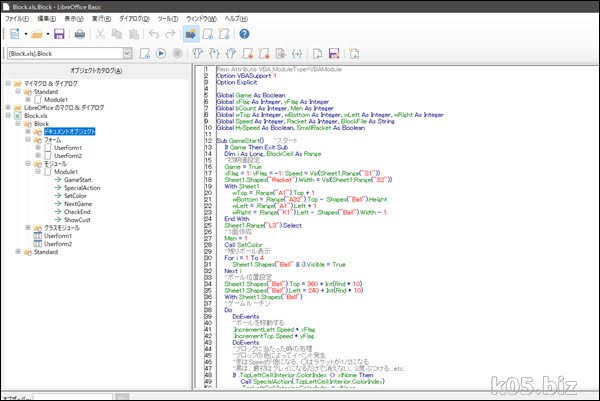Collapse the マイマクロ & ダイアログ node
Image resolution: width=600 pixels, height=401 pixels.
coord(8,83)
